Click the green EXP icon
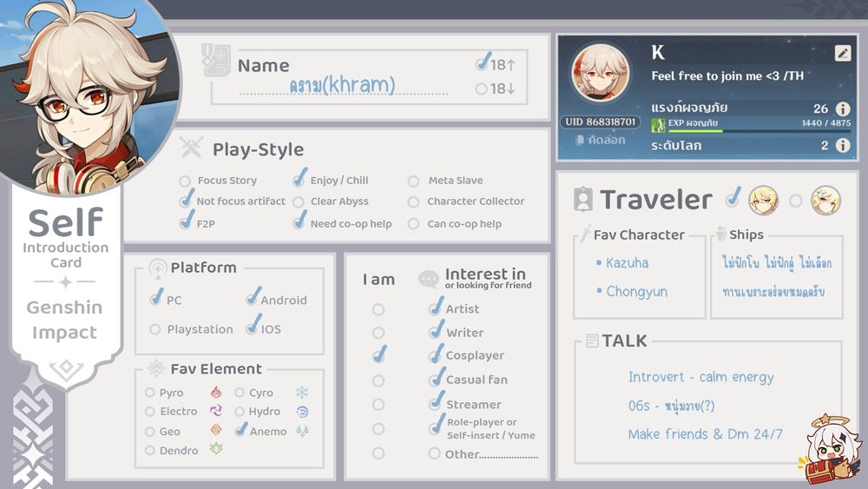The image size is (868, 489). coord(658,125)
